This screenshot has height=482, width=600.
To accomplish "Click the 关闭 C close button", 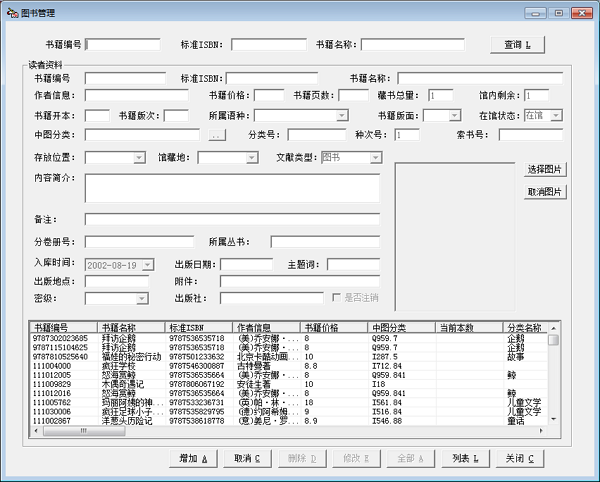I will (x=520, y=458).
